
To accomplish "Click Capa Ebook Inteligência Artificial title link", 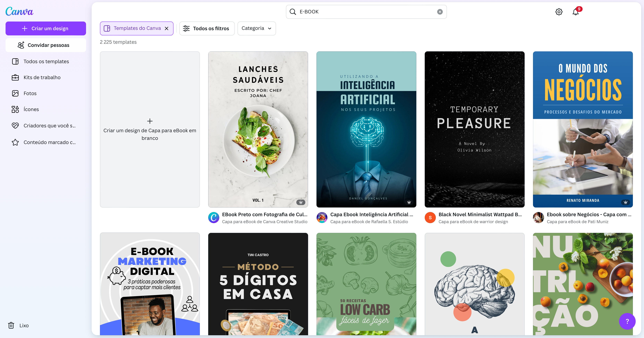I will pos(372,214).
